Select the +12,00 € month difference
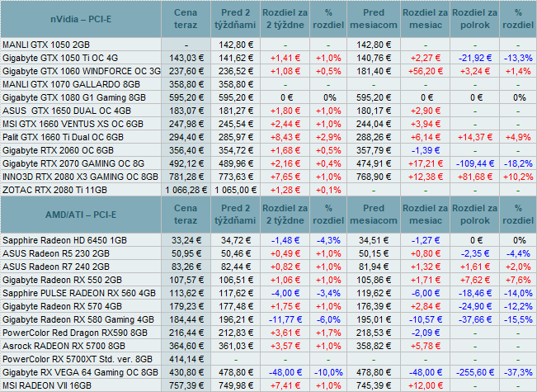Screen dimensions: 537x392 click(x=426, y=385)
